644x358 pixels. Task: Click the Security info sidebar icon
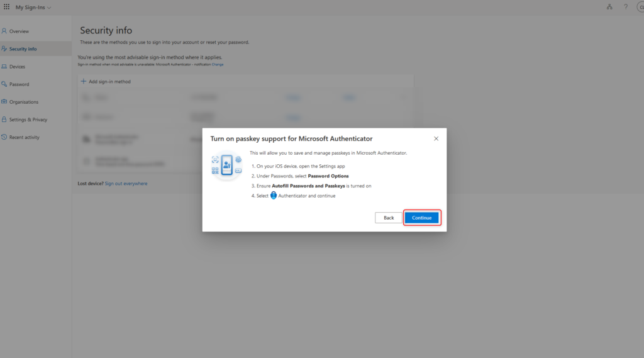pos(4,48)
